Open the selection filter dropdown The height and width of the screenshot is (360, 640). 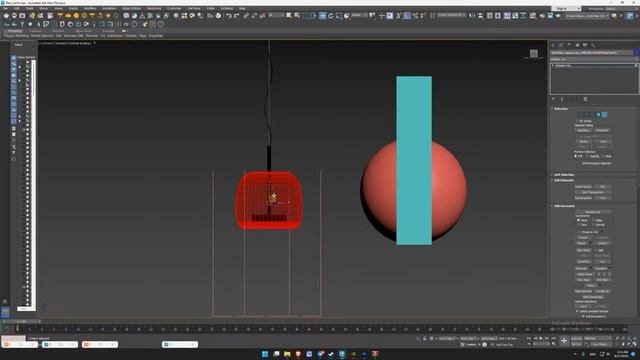coord(276,16)
